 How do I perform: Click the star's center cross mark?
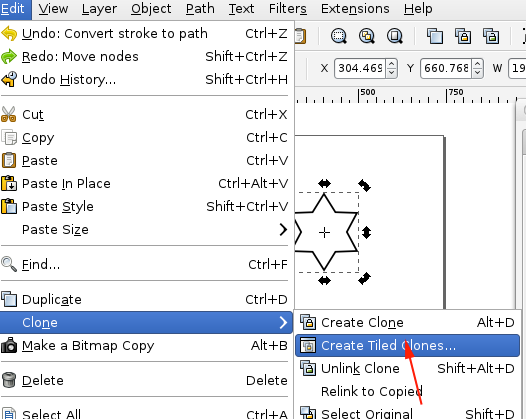point(324,232)
